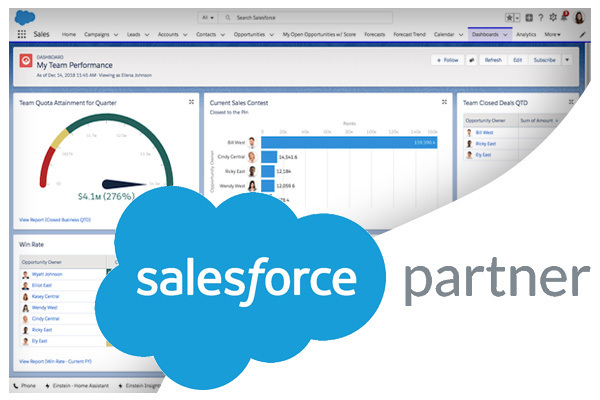Image resolution: width=600 pixels, height=400 pixels.
Task: Open the App Launcher grid icon
Action: 22,34
